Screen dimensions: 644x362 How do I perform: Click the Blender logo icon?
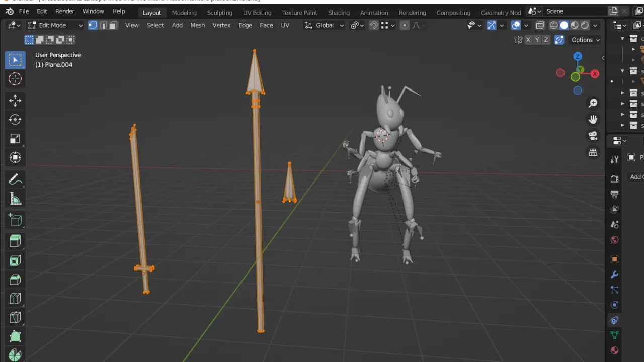[x=9, y=11]
